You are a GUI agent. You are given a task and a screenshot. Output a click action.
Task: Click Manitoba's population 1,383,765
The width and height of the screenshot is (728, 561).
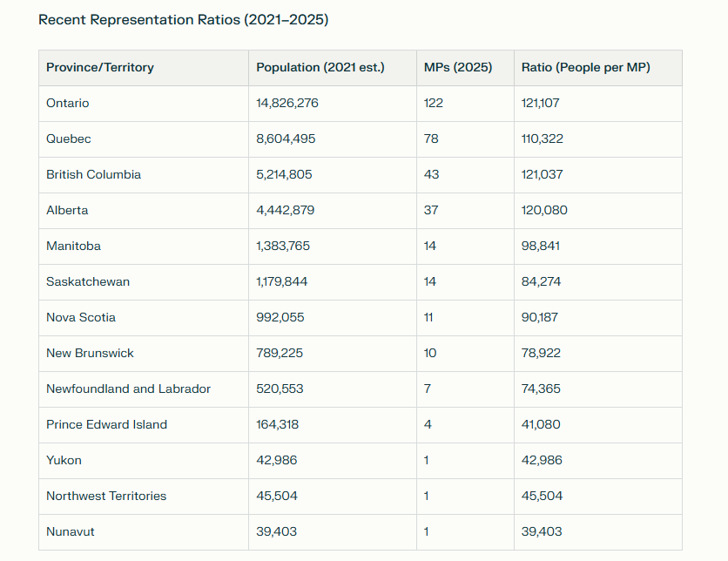click(x=283, y=247)
